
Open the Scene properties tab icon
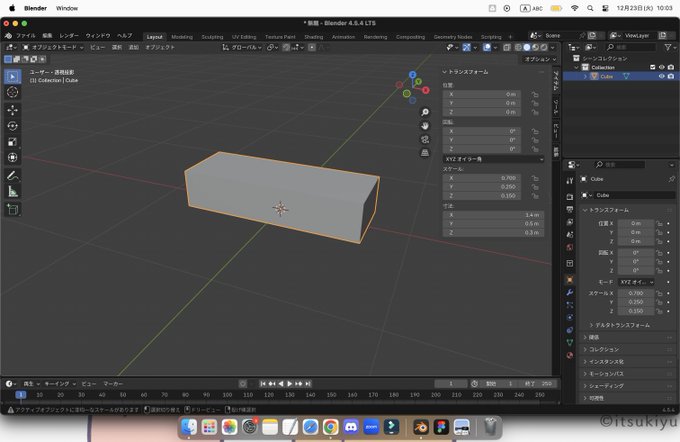(x=570, y=235)
